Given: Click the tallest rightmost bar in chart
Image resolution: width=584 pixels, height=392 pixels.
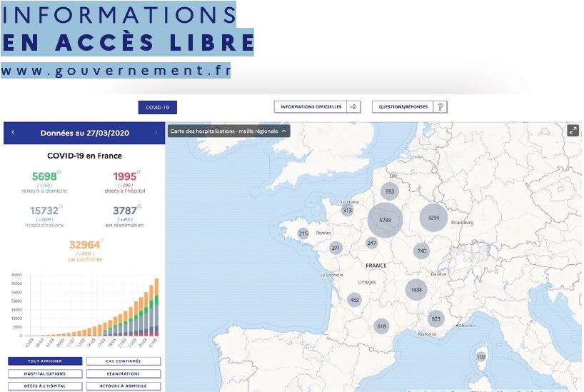Looking at the screenshot, I should tap(156, 307).
